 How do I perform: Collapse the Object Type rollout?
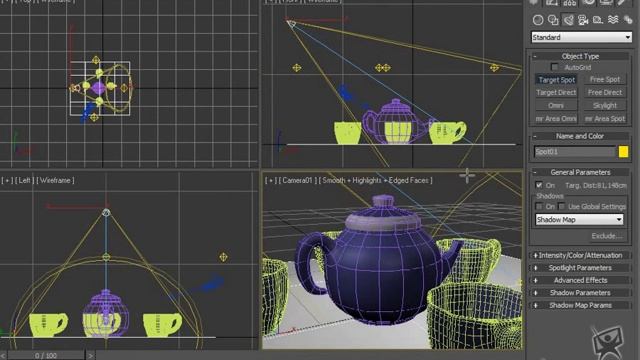(x=580, y=56)
